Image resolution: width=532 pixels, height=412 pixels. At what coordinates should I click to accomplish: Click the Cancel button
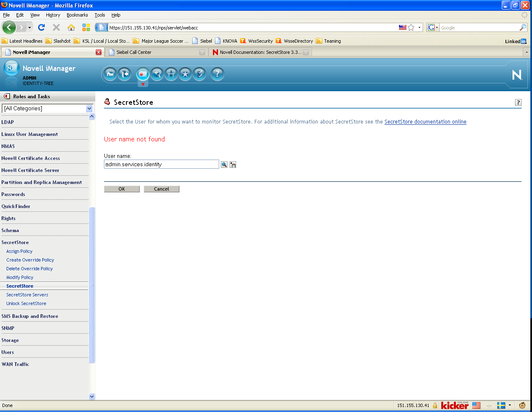tap(162, 189)
